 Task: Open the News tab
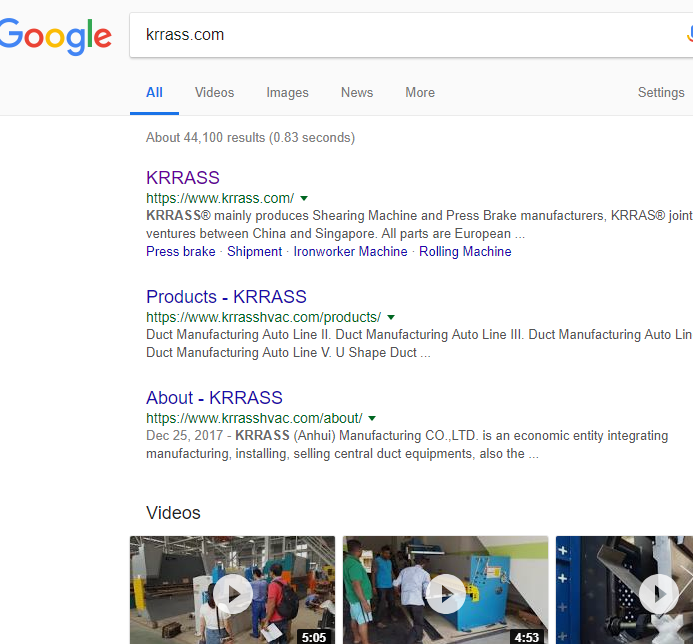(x=357, y=92)
